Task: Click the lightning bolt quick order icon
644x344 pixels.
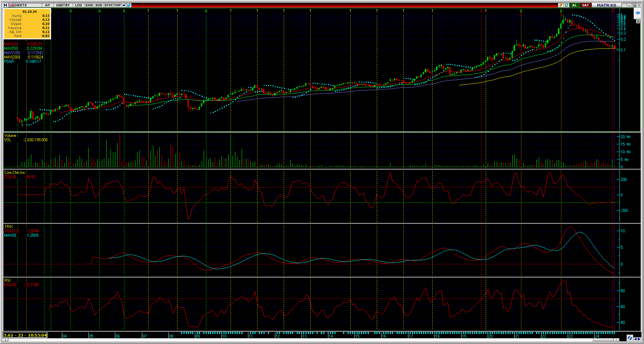Action: pos(561,5)
